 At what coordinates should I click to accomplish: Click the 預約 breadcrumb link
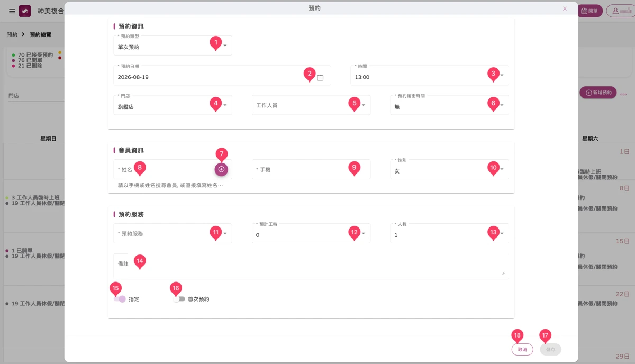12,34
